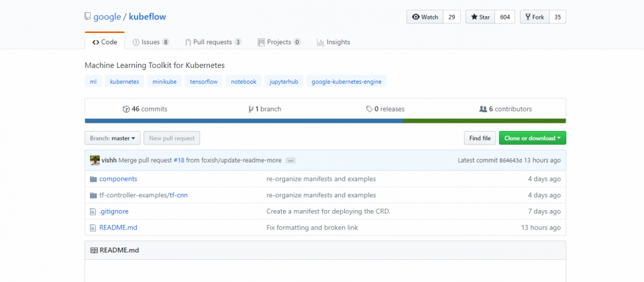644x282 pixels.
Task: Click '7 days ago' timestamp on .gitignore row
Action: pyautogui.click(x=544, y=211)
